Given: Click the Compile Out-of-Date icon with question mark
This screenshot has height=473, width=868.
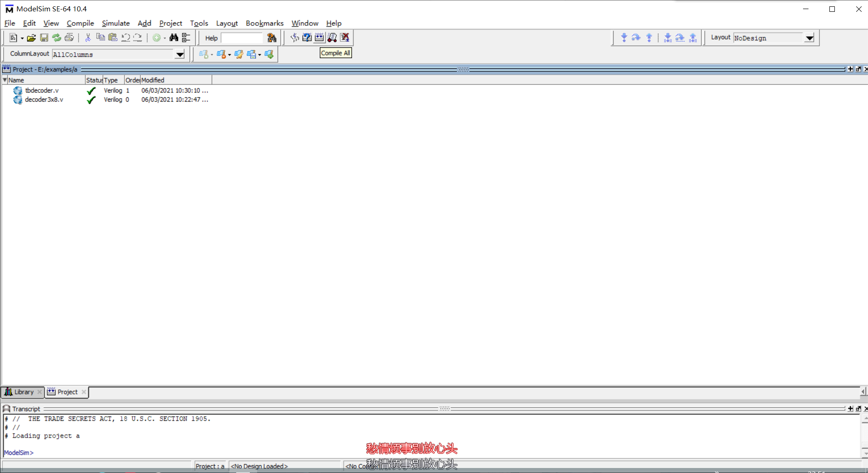Looking at the screenshot, I should tap(307, 38).
